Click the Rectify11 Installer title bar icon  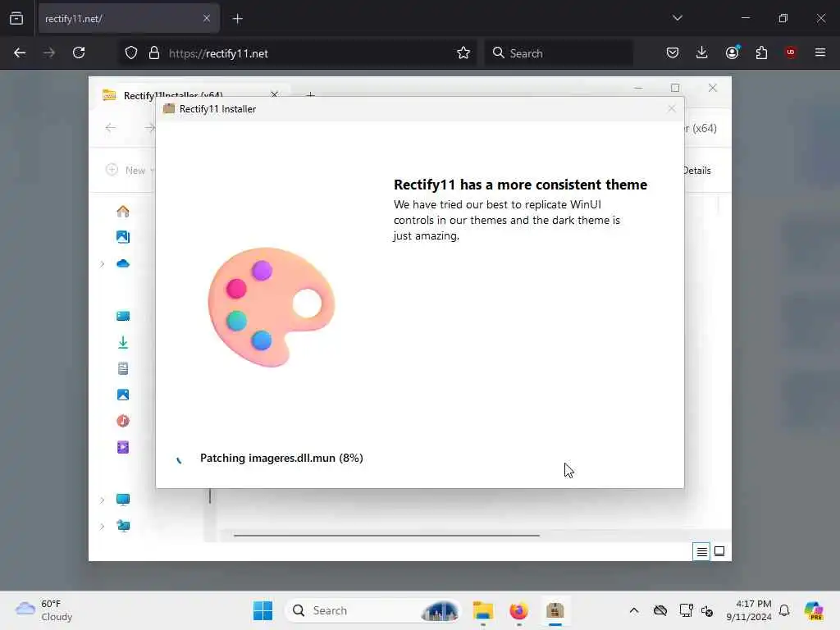coord(169,109)
